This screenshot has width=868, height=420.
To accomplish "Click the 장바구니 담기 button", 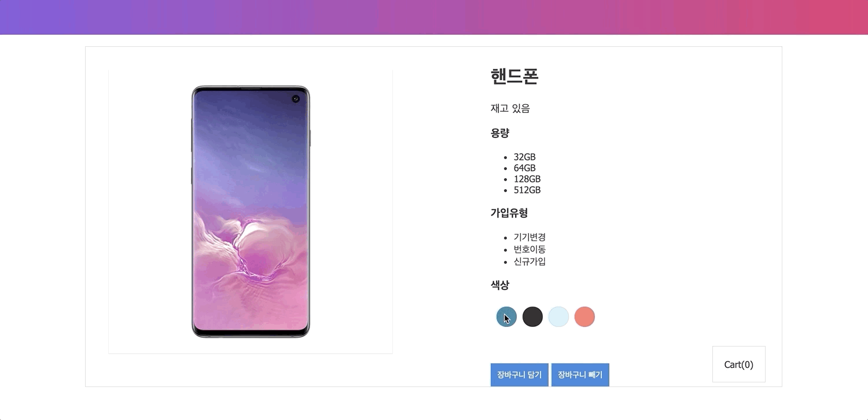I will (x=520, y=375).
